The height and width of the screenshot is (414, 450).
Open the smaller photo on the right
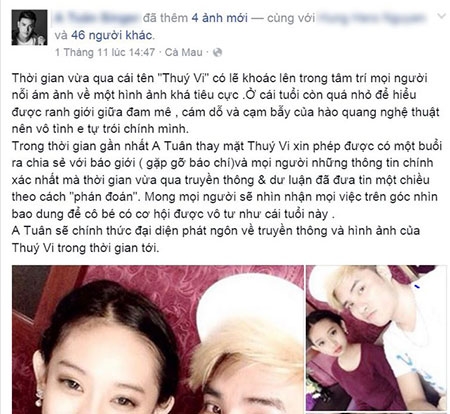[377, 338]
